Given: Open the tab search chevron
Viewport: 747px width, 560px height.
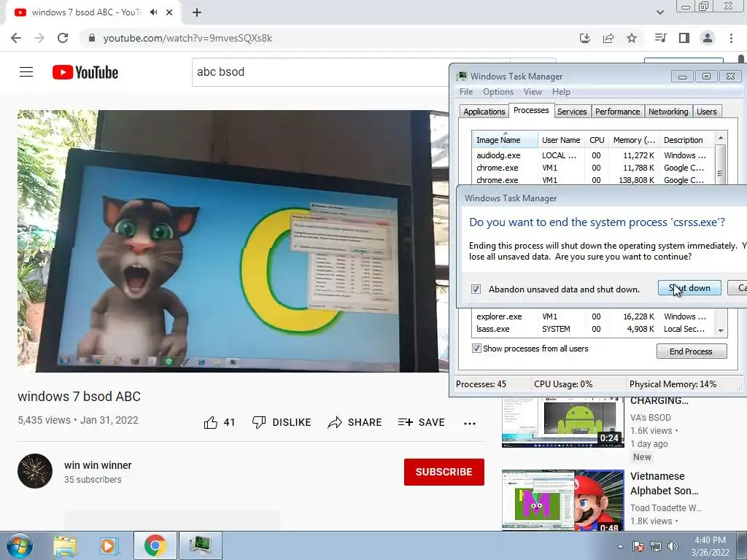Looking at the screenshot, I should pos(659,12).
